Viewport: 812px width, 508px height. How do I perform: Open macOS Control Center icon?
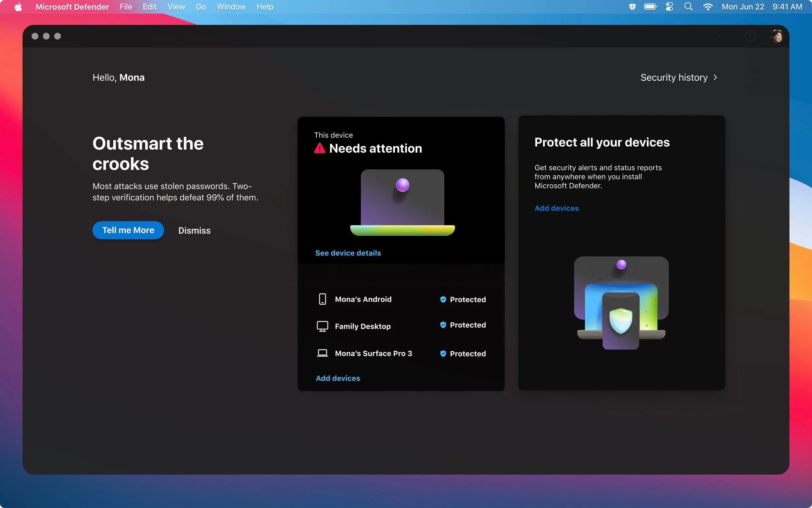click(669, 7)
